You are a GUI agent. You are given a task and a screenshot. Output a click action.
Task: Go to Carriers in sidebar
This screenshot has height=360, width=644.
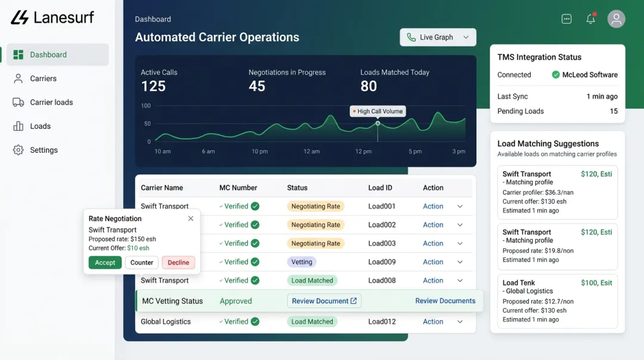click(43, 79)
